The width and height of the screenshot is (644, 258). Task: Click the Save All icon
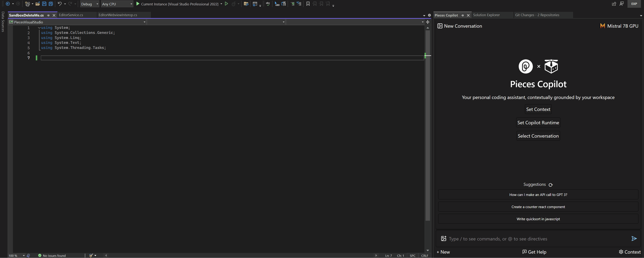pyautogui.click(x=51, y=4)
